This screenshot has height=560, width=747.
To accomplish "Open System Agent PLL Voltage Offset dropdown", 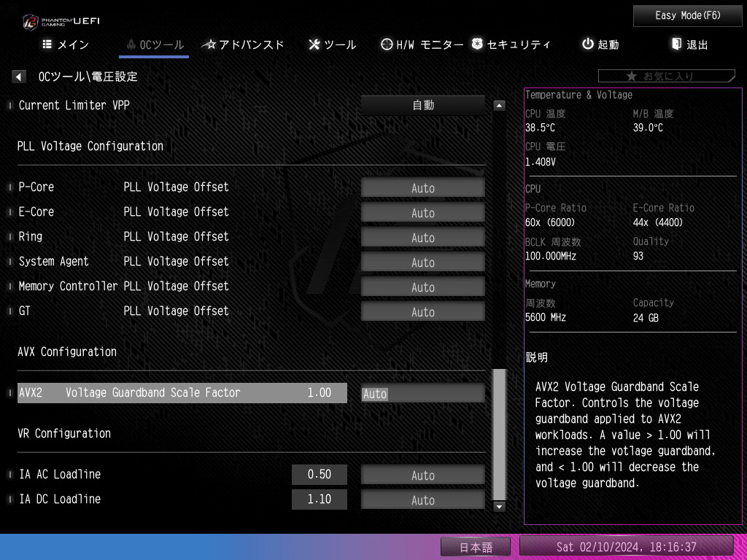I will 423,262.
